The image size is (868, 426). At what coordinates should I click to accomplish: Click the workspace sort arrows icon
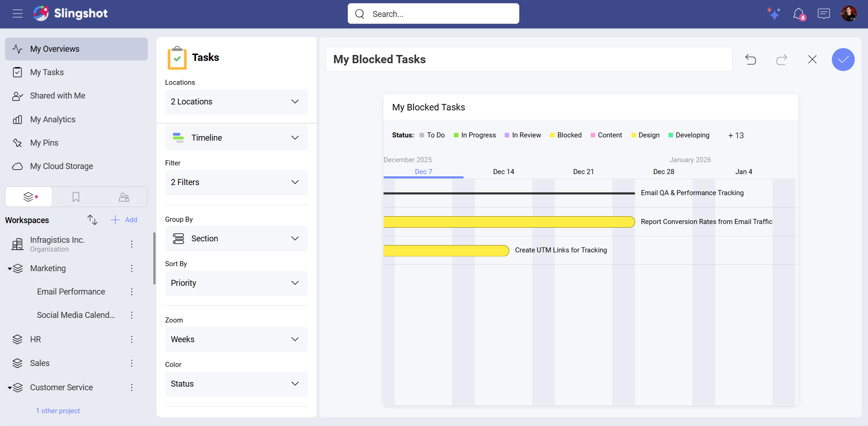pos(92,220)
